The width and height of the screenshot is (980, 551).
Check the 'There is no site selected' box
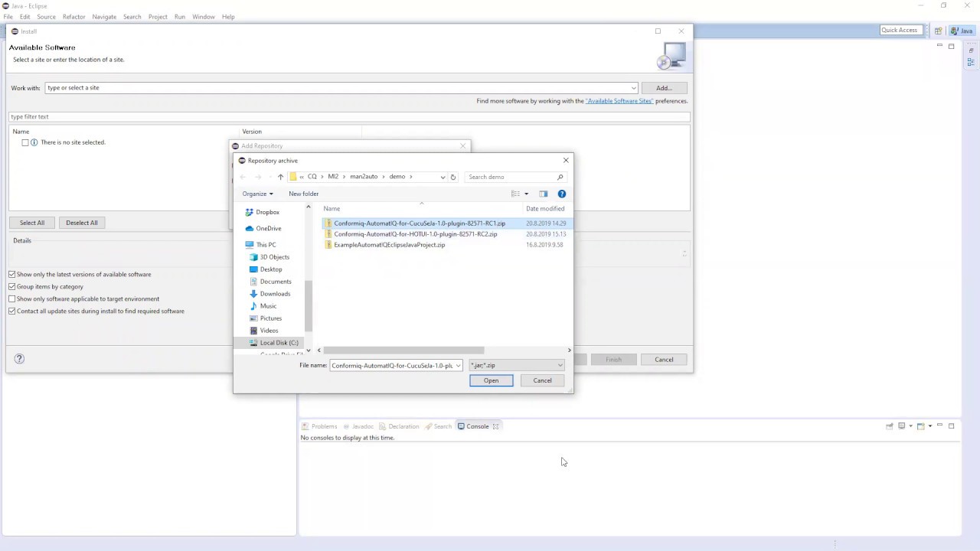pyautogui.click(x=25, y=142)
